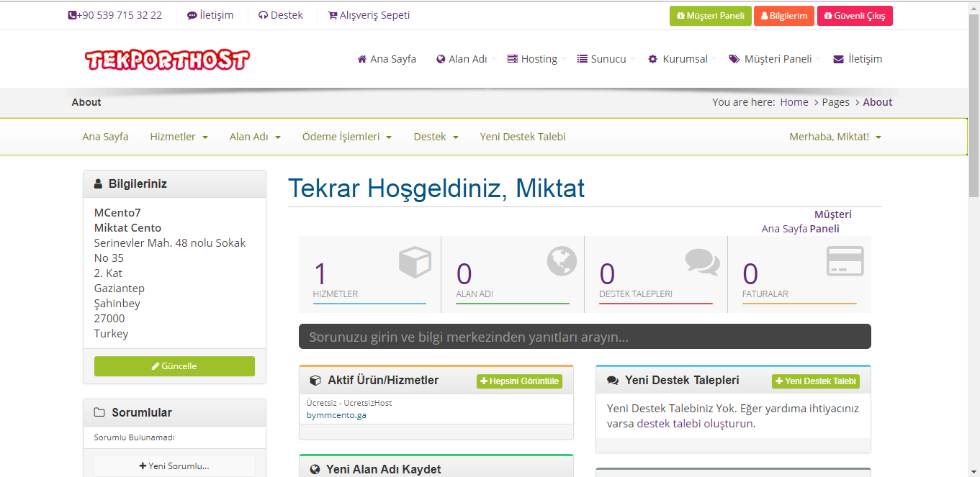Open the Destek headset link in the top bar
Image resolution: width=980 pixels, height=477 pixels.
point(281,15)
